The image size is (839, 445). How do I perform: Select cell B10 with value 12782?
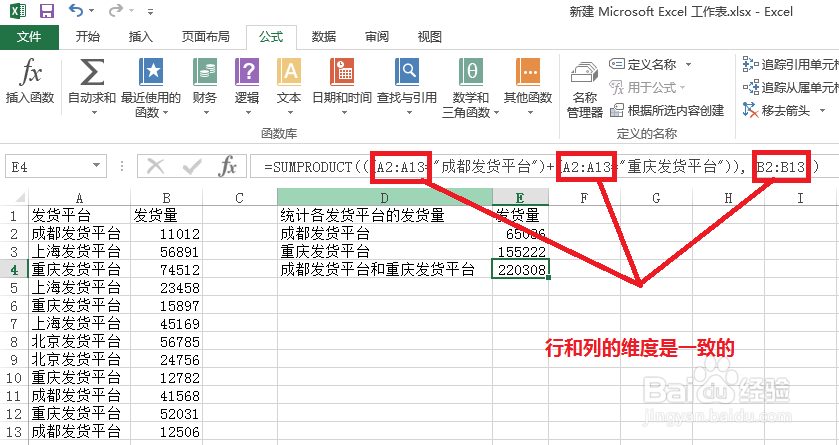coord(166,378)
